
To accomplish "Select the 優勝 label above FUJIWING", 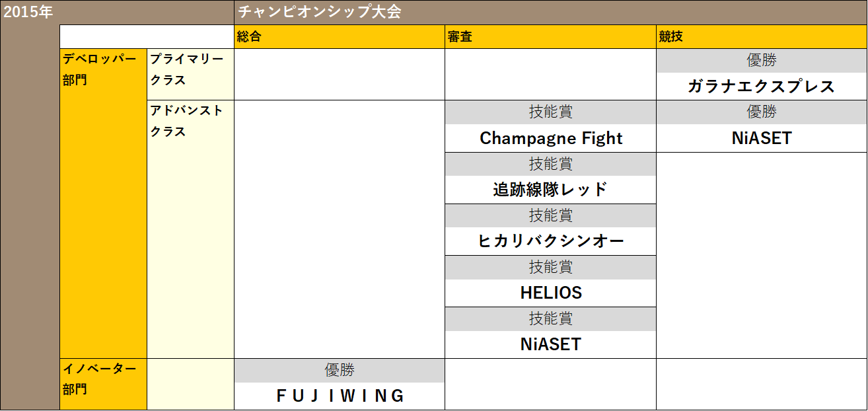I will pos(340,371).
